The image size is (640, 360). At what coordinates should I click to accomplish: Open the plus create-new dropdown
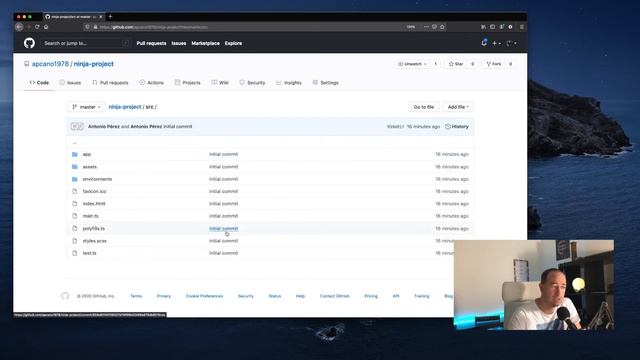[496, 43]
